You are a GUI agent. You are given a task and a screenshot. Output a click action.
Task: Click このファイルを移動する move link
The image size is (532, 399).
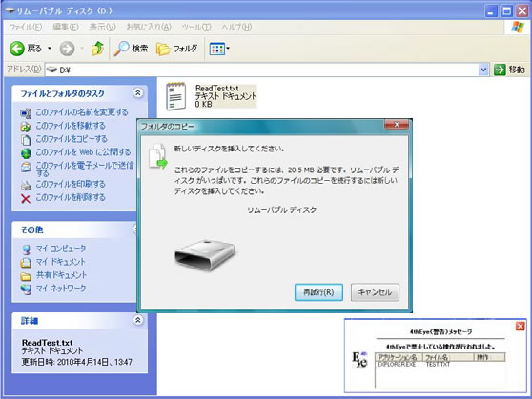tap(71, 126)
